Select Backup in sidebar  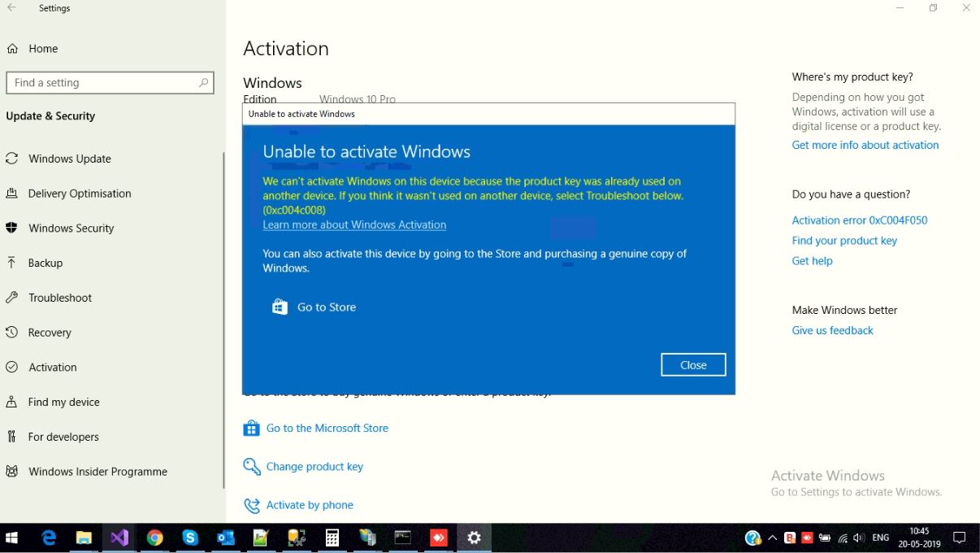point(46,263)
